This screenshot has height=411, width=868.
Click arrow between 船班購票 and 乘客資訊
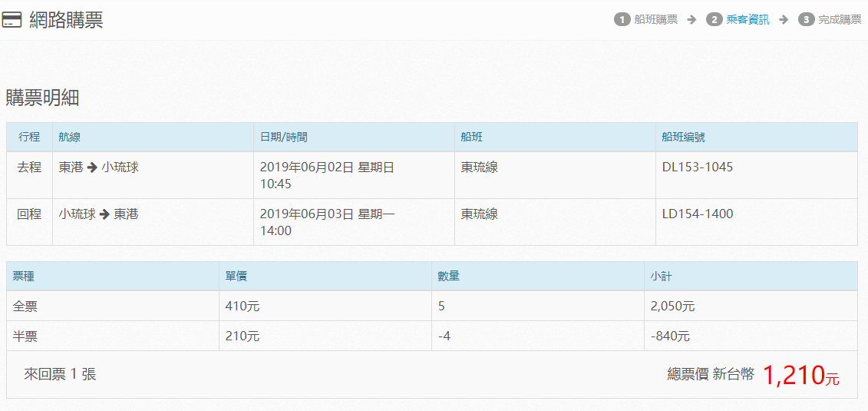691,20
